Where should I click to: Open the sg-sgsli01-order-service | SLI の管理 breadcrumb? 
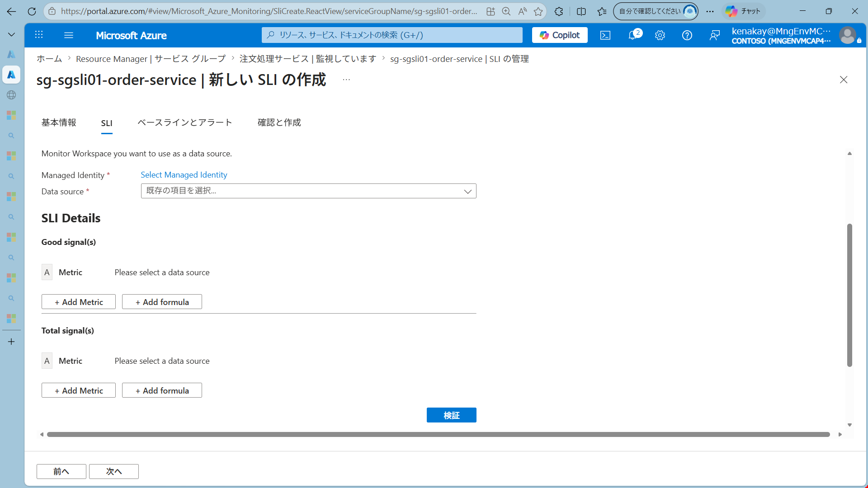459,59
